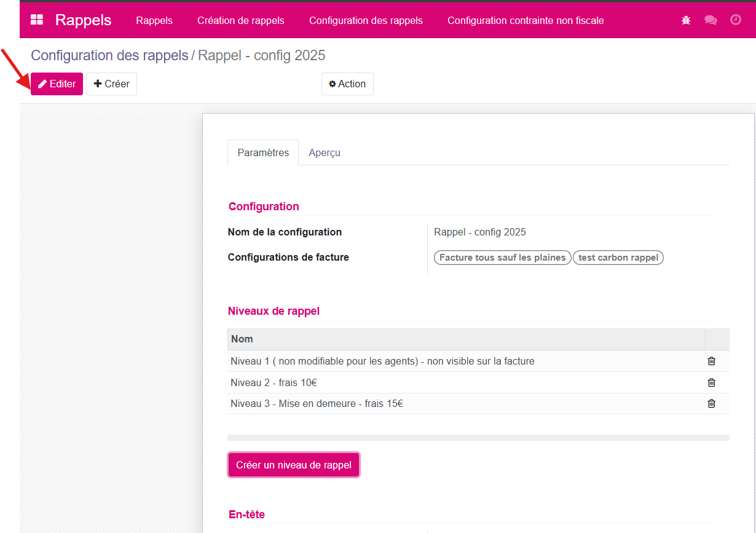Go to Configuration des rappels breadcrumb

(109, 55)
